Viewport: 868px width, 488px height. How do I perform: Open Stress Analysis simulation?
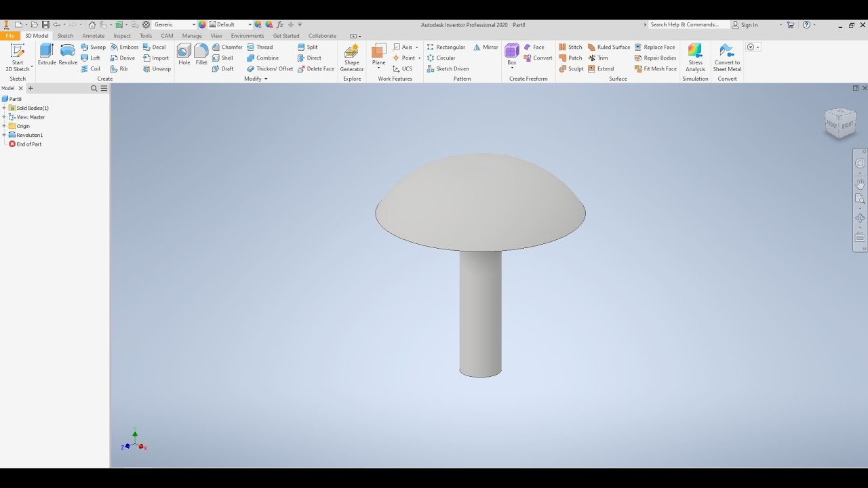695,58
